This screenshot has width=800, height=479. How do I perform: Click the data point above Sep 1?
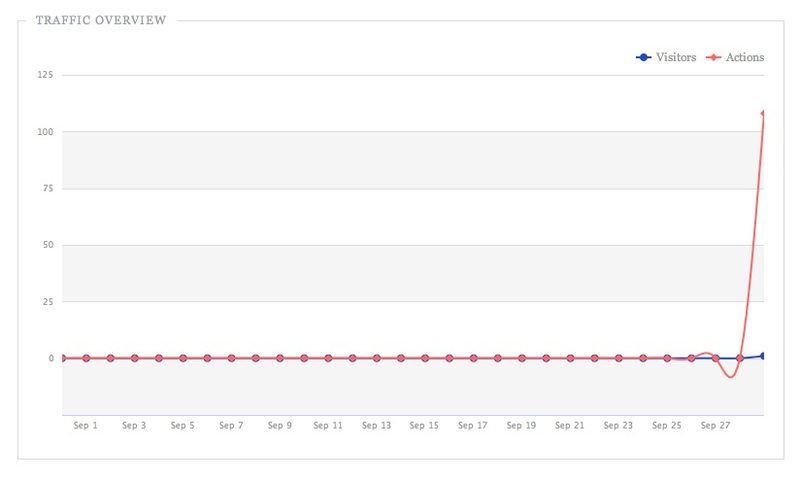click(86, 358)
